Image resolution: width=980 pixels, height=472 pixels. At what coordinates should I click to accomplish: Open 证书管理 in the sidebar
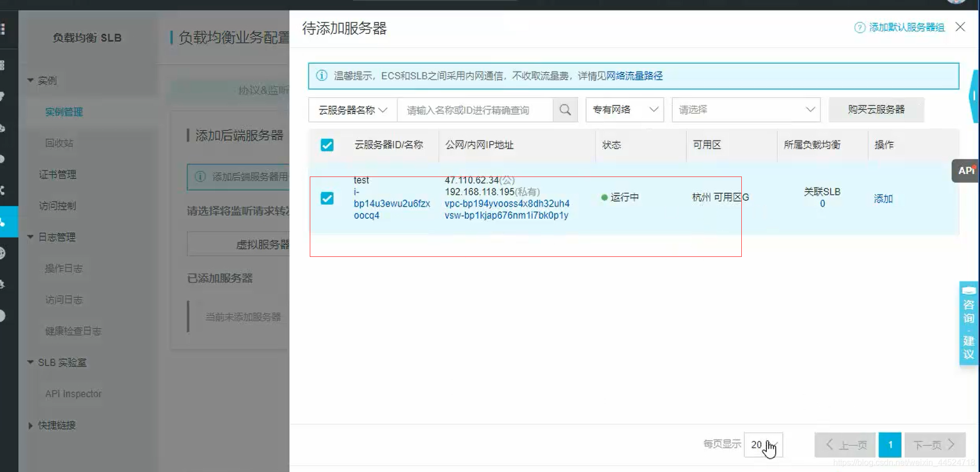pyautogui.click(x=57, y=174)
